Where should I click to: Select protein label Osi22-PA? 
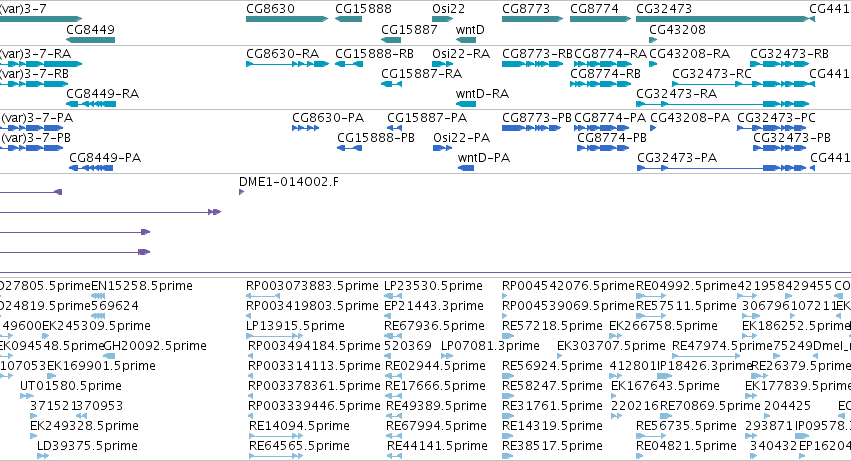coord(461,138)
